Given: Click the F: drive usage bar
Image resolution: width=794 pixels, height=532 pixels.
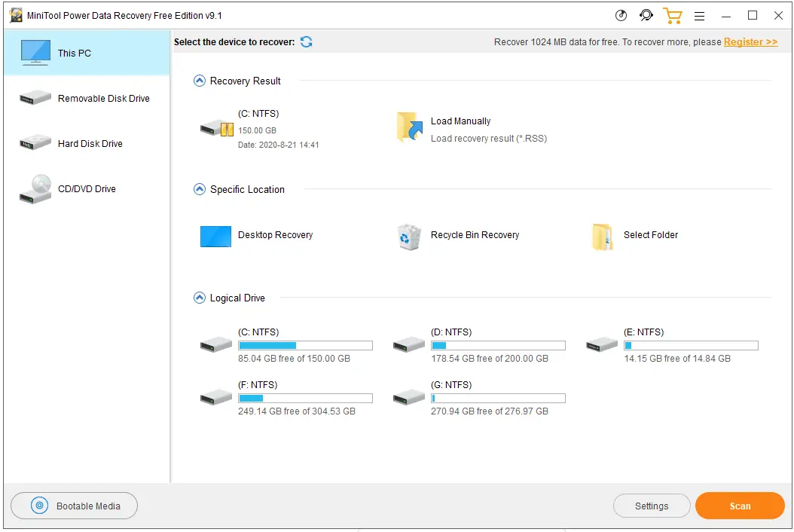Looking at the screenshot, I should tap(305, 398).
